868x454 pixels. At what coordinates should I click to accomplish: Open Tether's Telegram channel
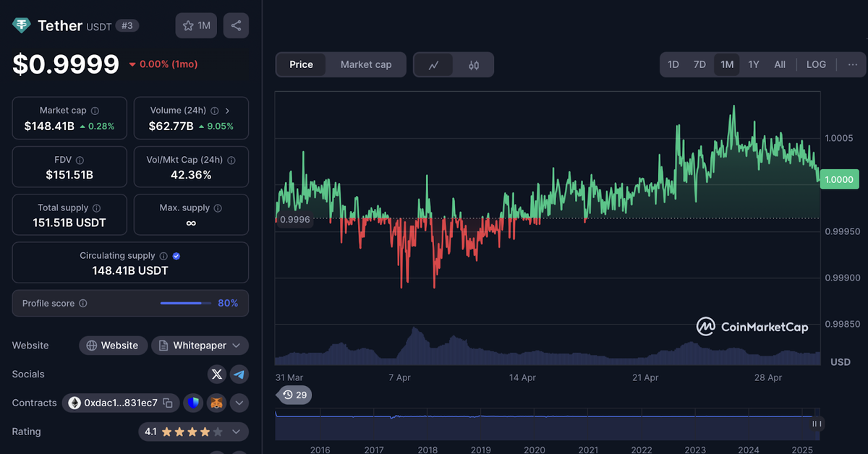pyautogui.click(x=239, y=374)
